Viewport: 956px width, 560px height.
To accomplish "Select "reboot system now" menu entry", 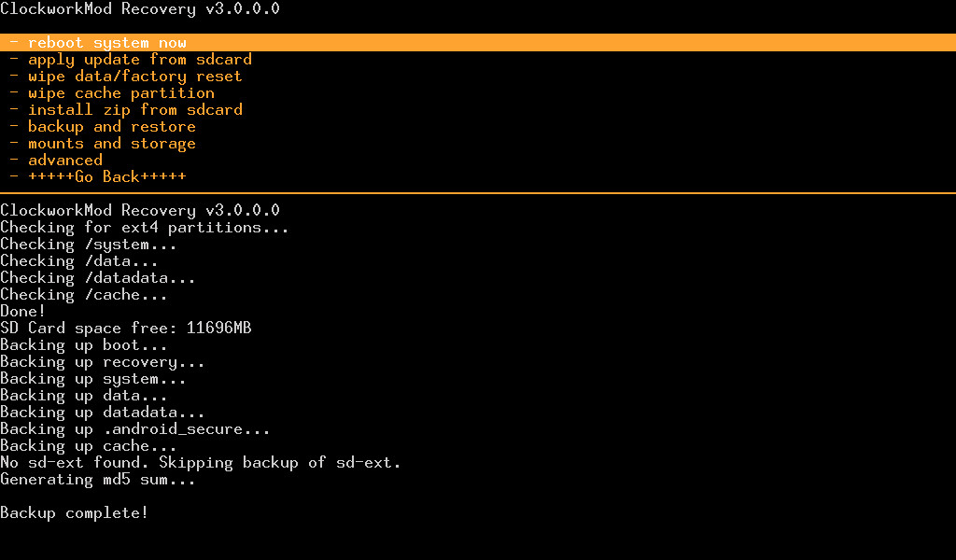I will (x=478, y=43).
